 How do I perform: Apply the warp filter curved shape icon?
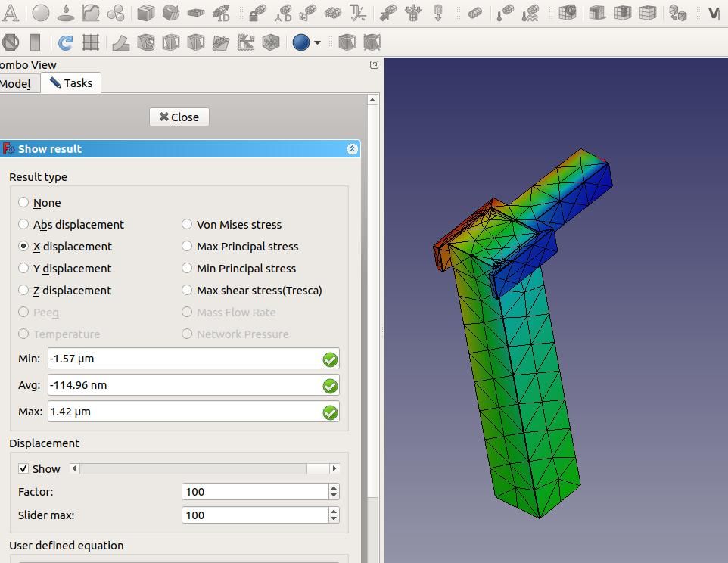click(x=121, y=42)
